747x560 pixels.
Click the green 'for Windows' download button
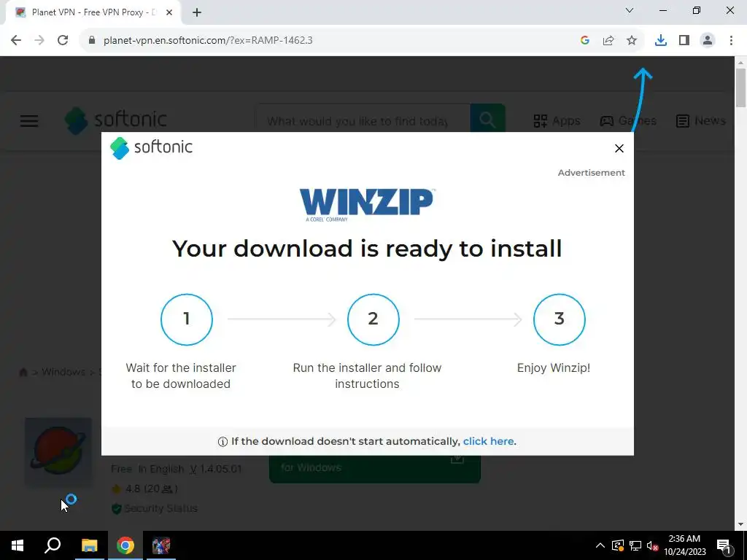(375, 469)
